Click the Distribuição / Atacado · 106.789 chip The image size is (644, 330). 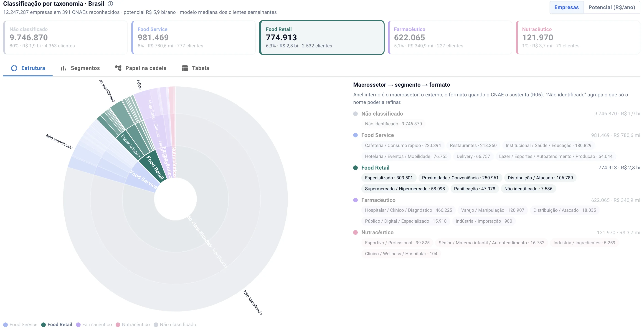(540, 178)
